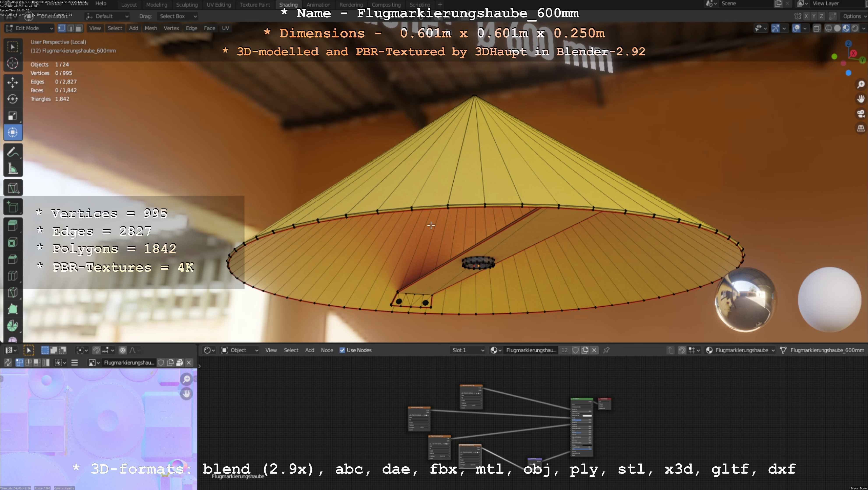The width and height of the screenshot is (868, 490).
Task: Activate the 3D Cursor tool
Action: pyautogui.click(x=13, y=63)
